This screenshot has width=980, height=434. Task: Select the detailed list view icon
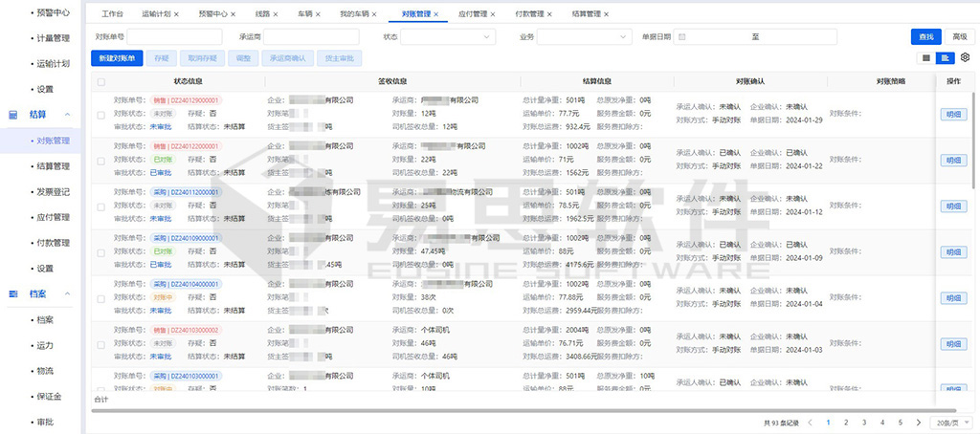[x=946, y=58]
